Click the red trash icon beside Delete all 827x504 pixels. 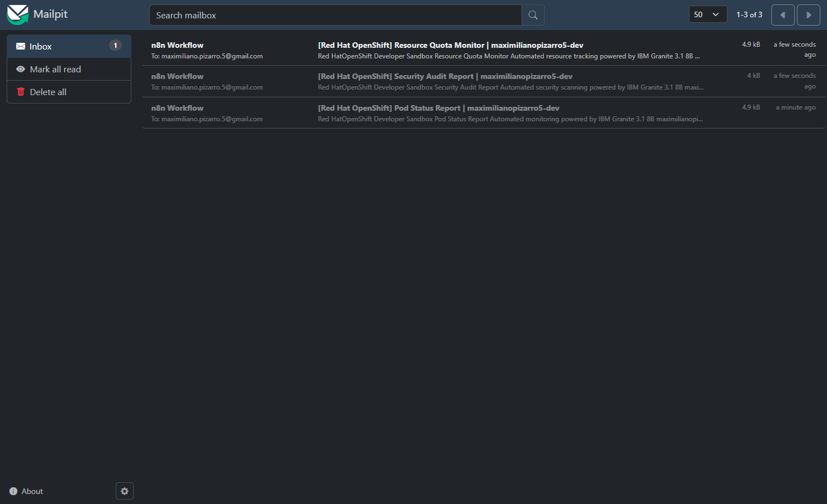click(21, 91)
